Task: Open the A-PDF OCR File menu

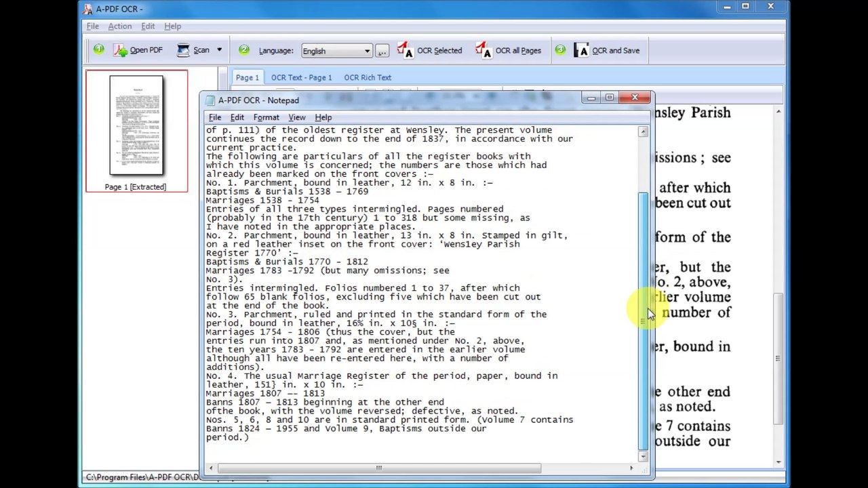Action: [x=93, y=26]
